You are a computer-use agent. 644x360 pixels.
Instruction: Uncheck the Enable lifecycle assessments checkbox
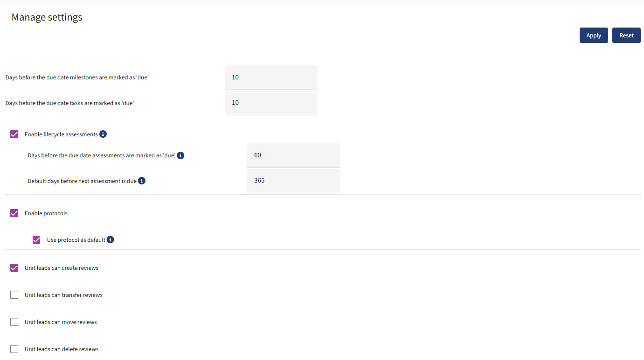tap(14, 134)
